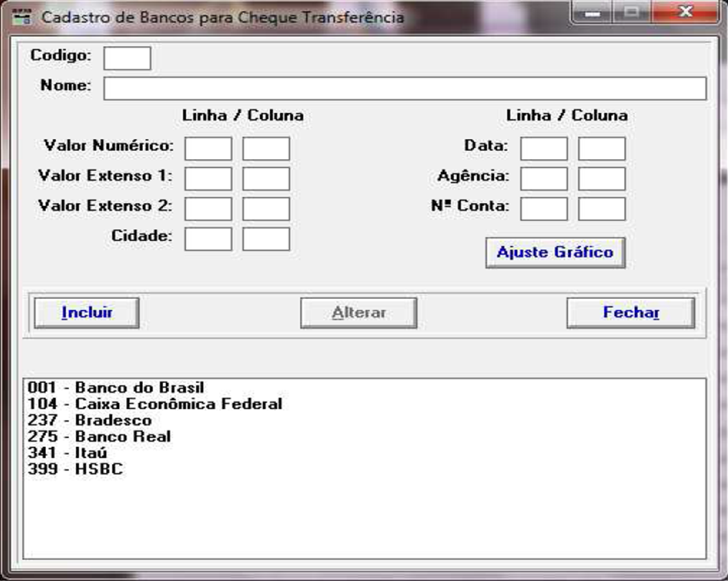The height and width of the screenshot is (581, 728).
Task: Select the Nº Conta Linha field
Action: coord(544,209)
